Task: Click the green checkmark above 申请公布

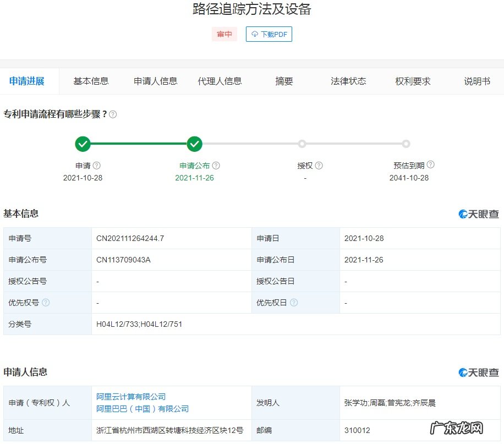Action: tap(194, 144)
